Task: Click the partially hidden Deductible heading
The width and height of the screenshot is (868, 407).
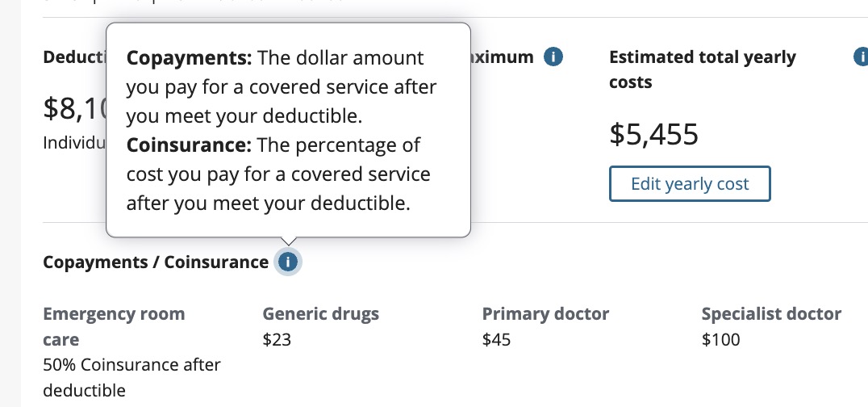Action: (74, 57)
